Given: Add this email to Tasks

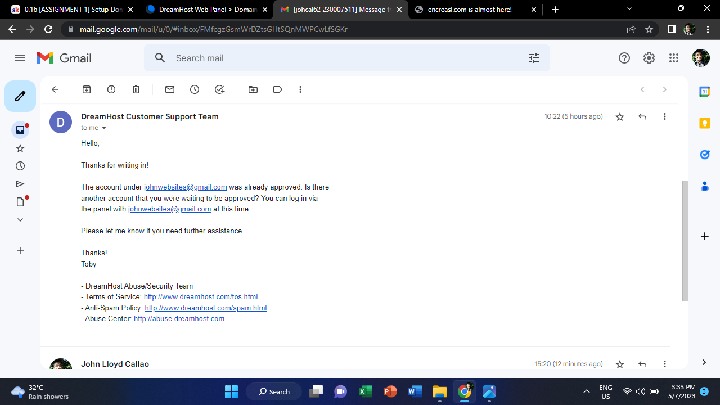Looking at the screenshot, I should pyautogui.click(x=219, y=90).
